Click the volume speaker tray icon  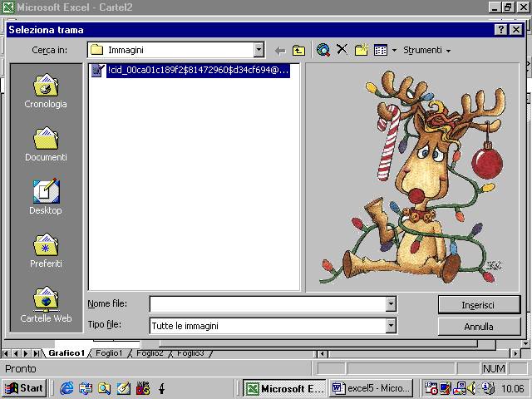point(471,388)
